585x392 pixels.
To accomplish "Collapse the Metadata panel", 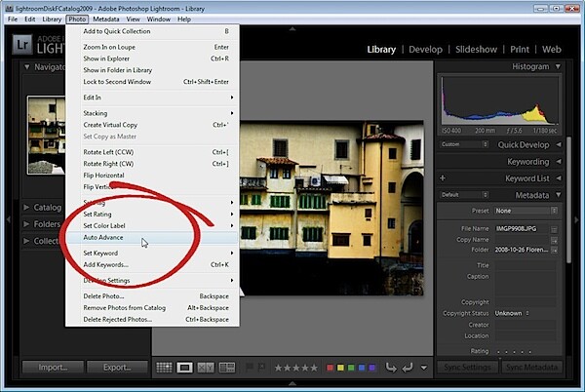I will [558, 195].
